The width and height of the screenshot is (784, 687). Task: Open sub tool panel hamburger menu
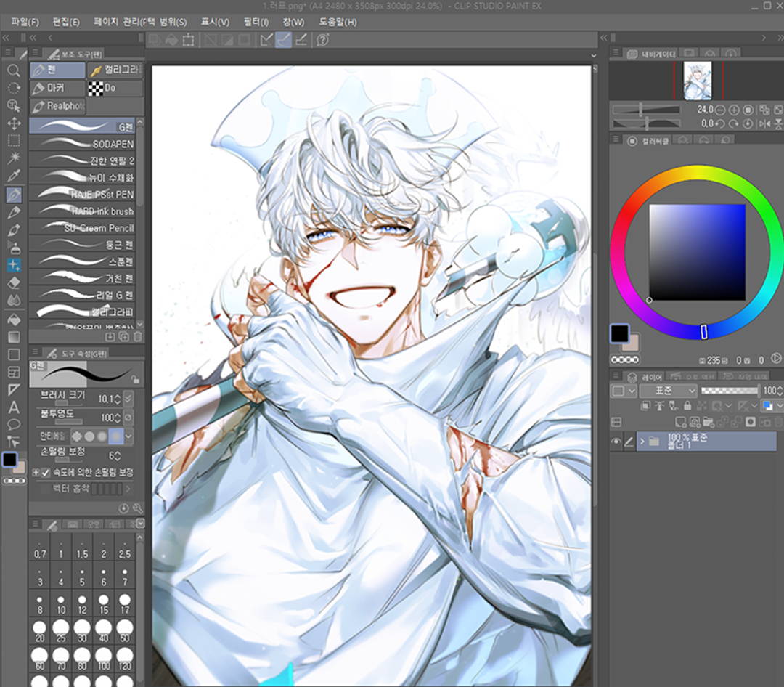(x=35, y=52)
